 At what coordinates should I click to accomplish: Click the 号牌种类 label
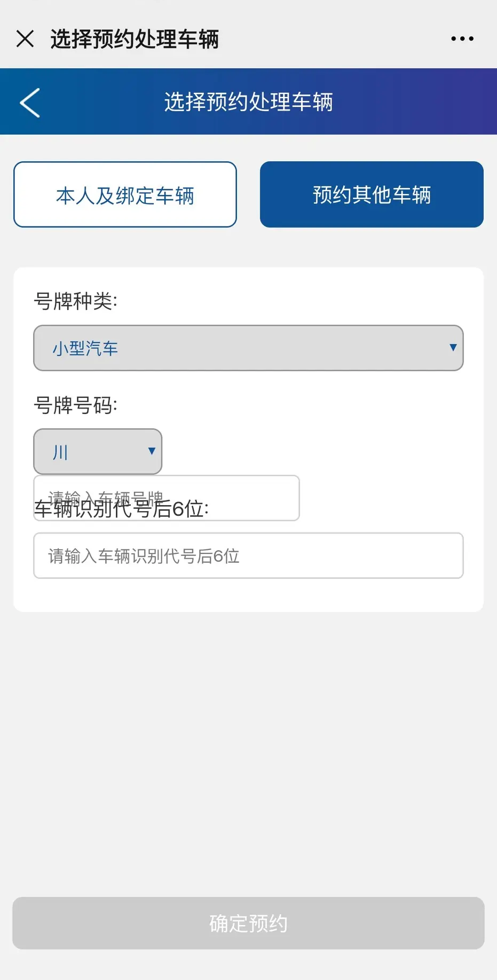pyautogui.click(x=75, y=301)
